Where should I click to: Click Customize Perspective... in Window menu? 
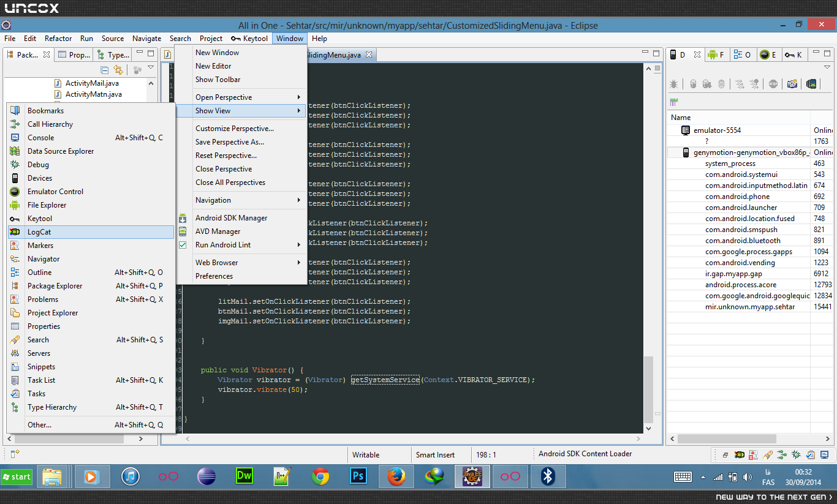click(241, 129)
